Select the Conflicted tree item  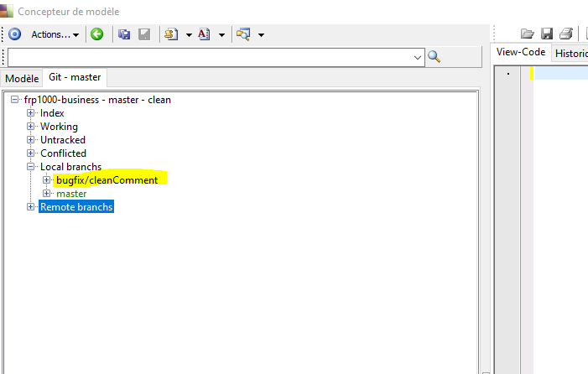point(64,153)
